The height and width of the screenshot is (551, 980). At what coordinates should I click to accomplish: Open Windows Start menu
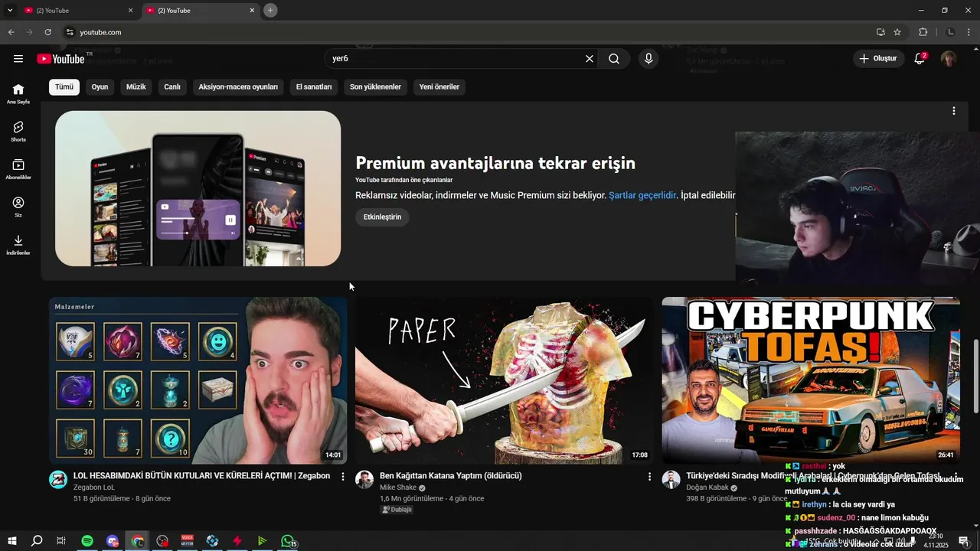point(12,541)
